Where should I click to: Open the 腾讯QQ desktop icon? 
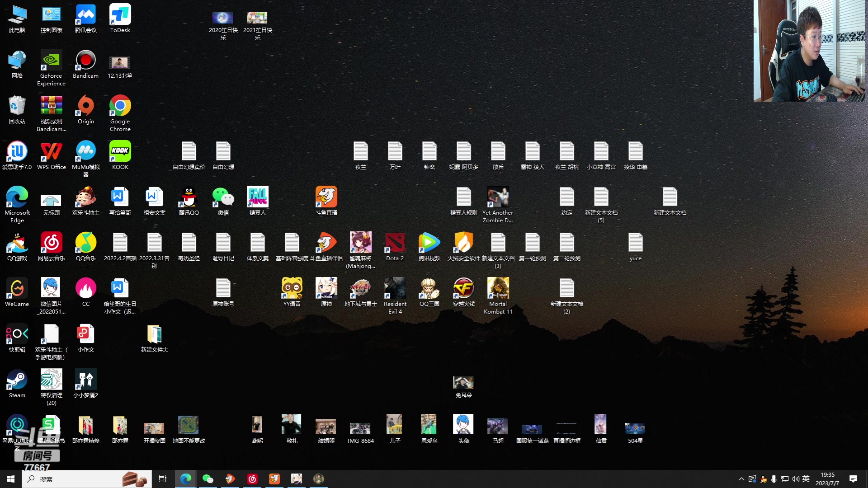coord(189,201)
